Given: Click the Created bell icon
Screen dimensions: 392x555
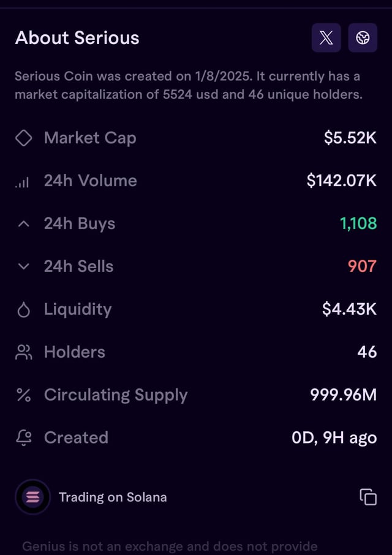Looking at the screenshot, I should [23, 437].
